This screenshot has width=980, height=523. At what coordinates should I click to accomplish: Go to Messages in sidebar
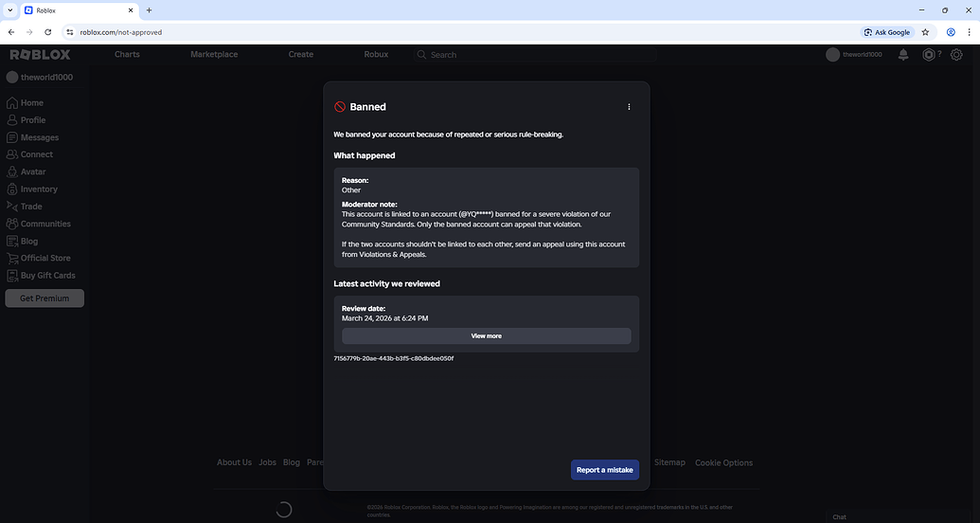32,137
